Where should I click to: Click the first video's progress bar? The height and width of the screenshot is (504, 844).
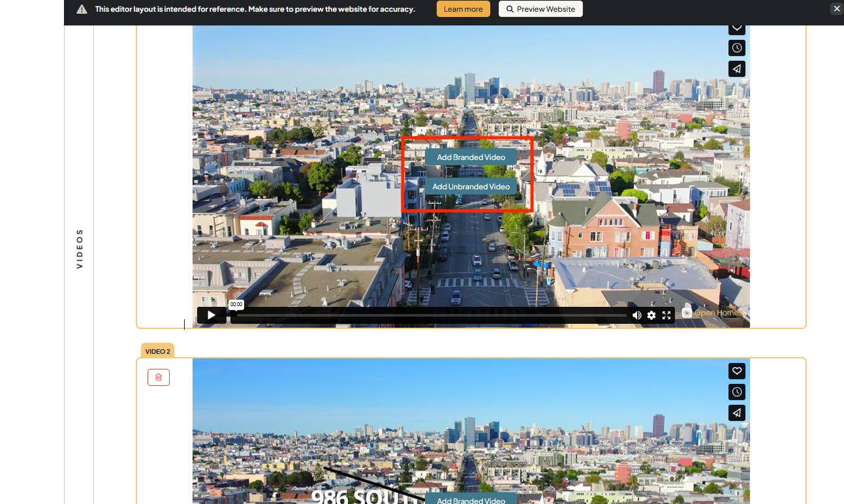click(x=431, y=315)
